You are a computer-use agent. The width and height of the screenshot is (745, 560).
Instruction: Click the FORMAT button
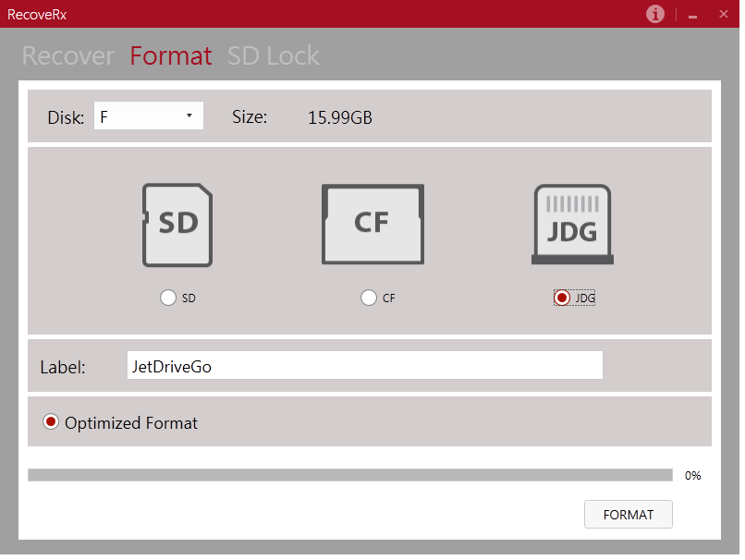tap(629, 515)
